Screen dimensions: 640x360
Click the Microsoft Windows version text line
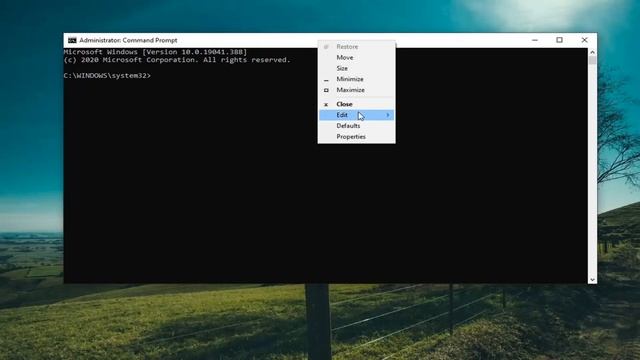tap(156, 52)
